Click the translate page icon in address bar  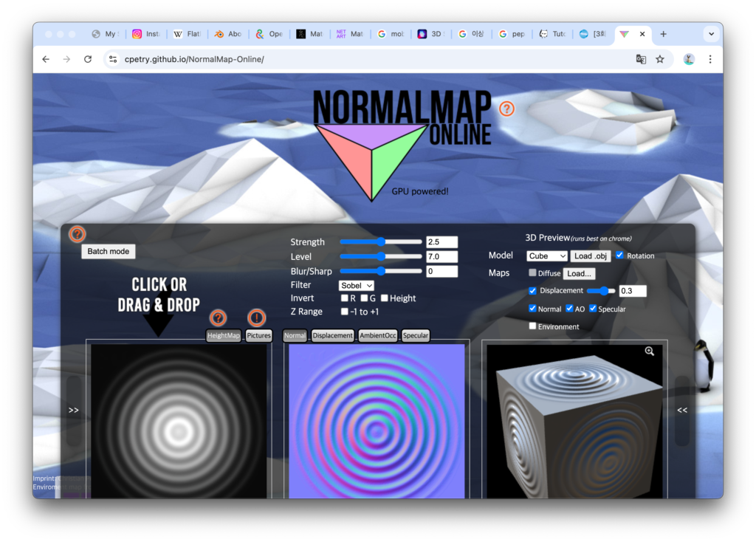641,59
